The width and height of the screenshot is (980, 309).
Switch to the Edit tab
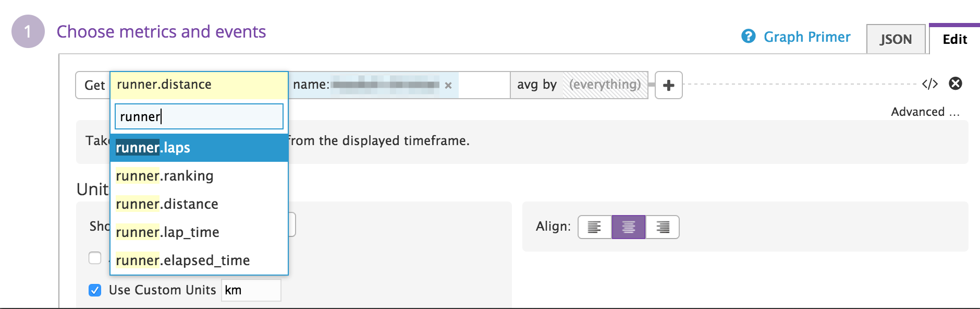pyautogui.click(x=954, y=39)
